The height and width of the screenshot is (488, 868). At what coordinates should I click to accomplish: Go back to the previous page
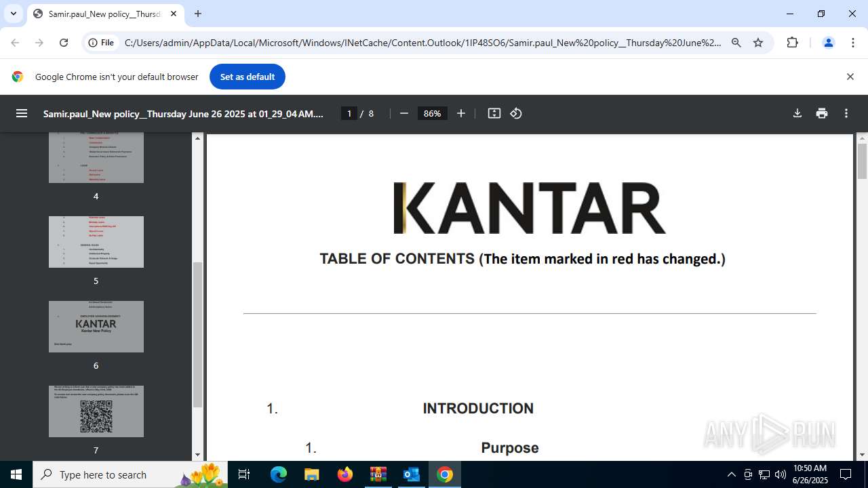15,43
